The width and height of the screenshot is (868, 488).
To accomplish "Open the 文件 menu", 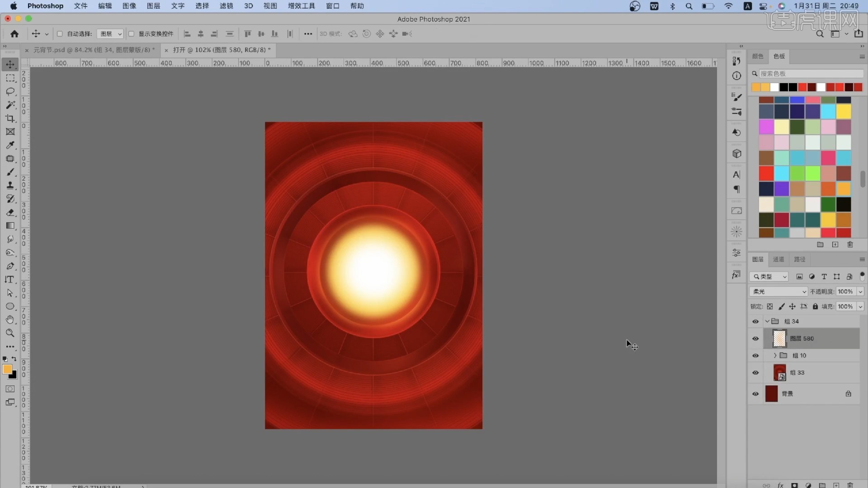I will pyautogui.click(x=80, y=6).
